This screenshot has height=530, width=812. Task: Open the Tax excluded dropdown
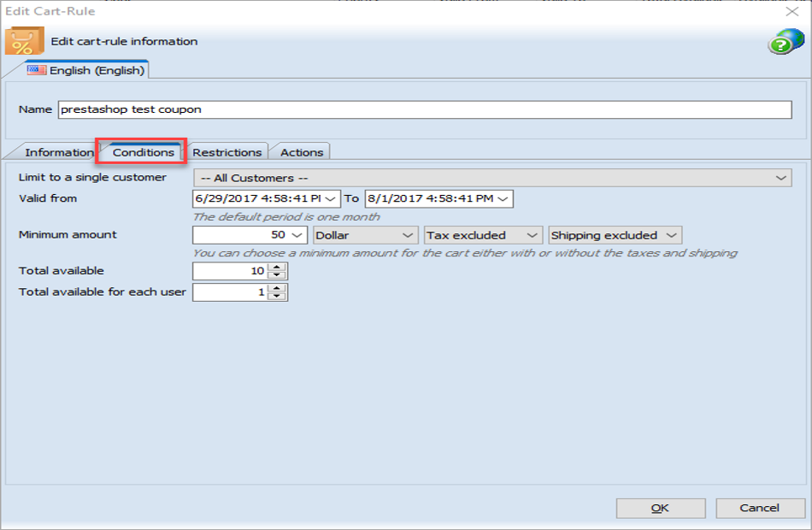(x=483, y=235)
